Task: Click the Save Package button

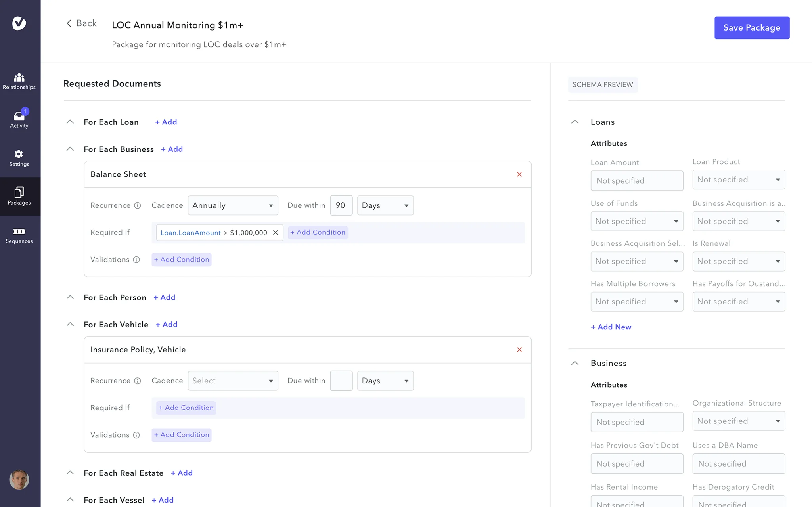Action: point(752,28)
